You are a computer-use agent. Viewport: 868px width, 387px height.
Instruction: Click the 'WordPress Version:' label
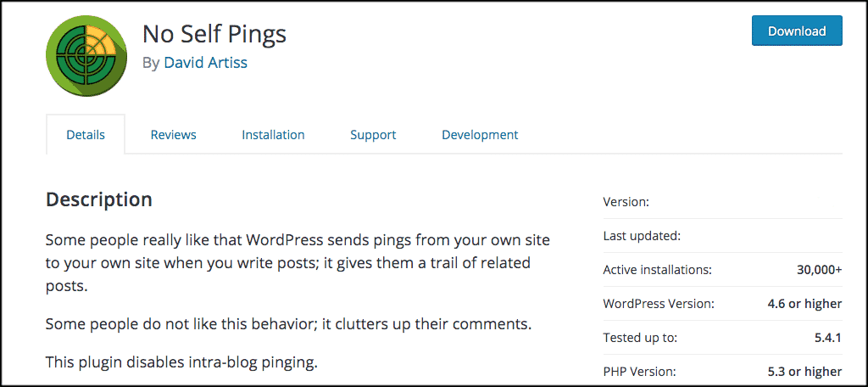(x=659, y=304)
